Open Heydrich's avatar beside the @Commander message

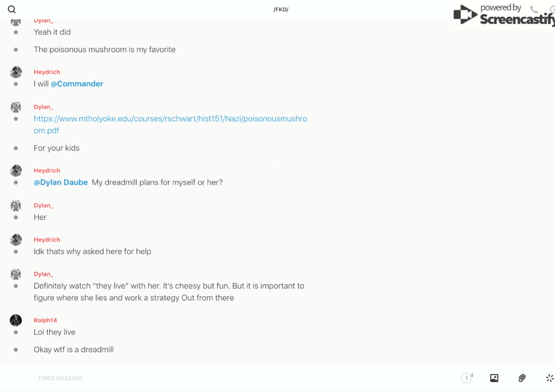16,72
